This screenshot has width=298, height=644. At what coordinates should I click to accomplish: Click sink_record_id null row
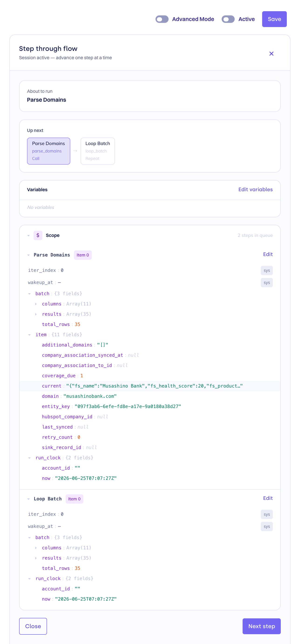[x=150, y=447]
